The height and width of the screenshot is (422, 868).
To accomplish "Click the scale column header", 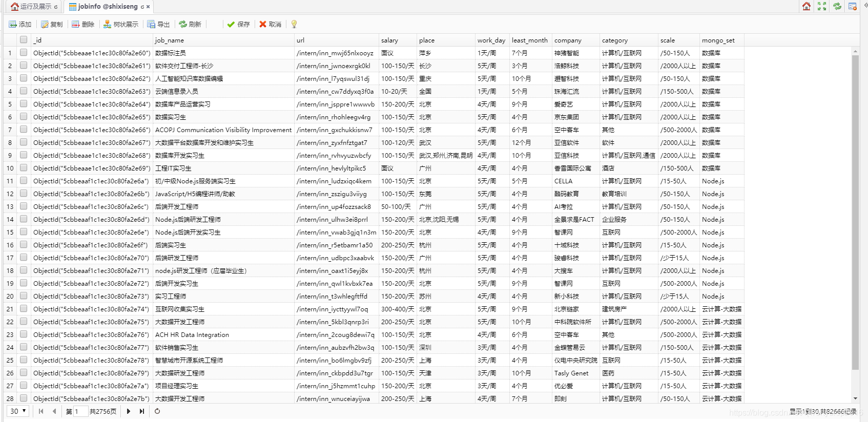I will pyautogui.click(x=679, y=40).
